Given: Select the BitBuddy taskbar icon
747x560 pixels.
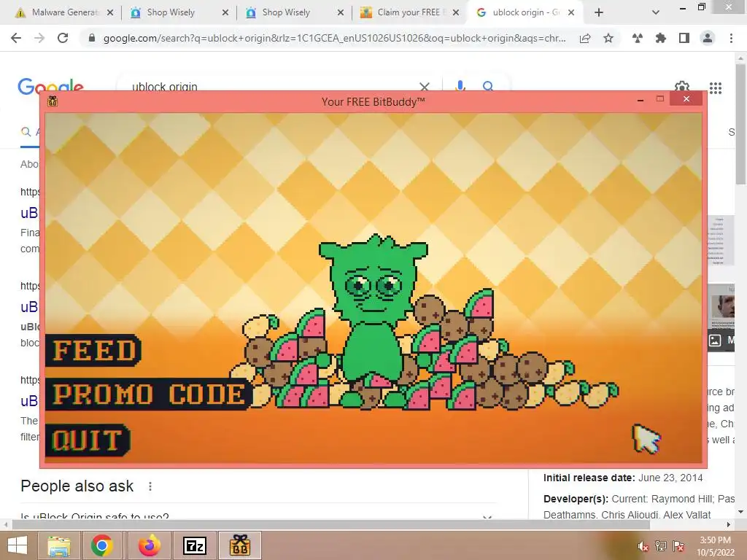Looking at the screenshot, I should point(240,545).
